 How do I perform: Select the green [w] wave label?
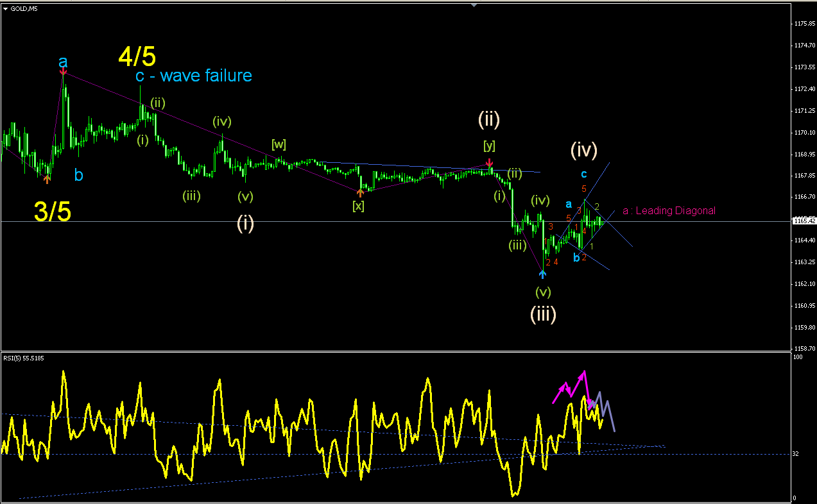279,144
